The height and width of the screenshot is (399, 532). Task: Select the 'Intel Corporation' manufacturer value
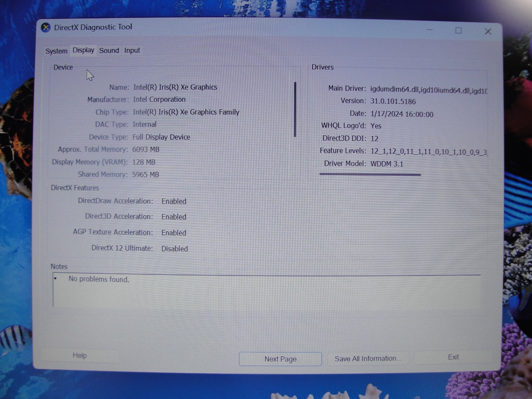159,99
